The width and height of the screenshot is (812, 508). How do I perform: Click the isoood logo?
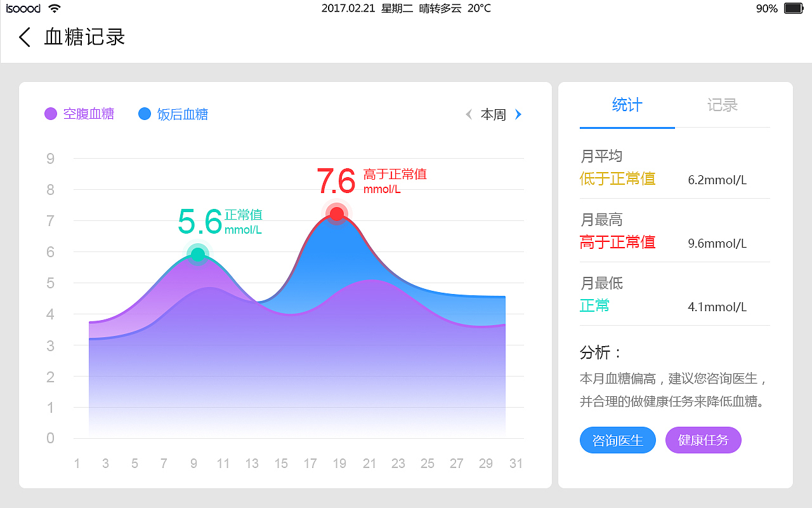[x=22, y=8]
